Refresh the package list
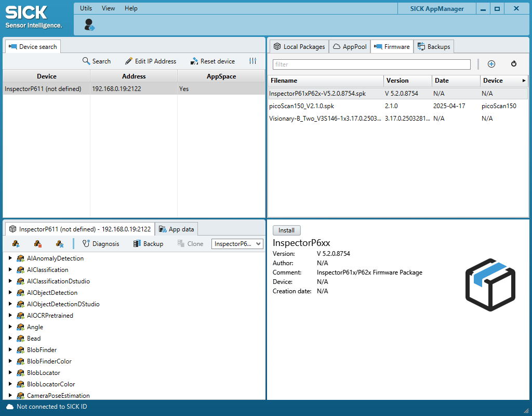The image size is (532, 416). coord(513,64)
